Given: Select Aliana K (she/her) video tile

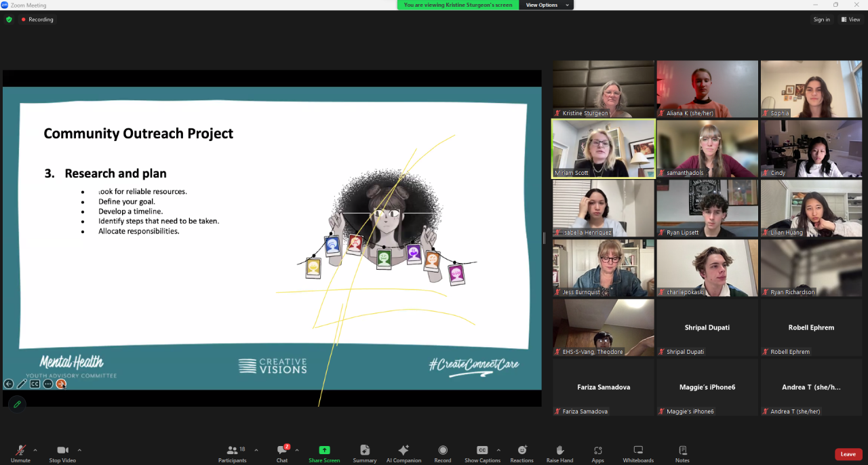Looking at the screenshot, I should coord(707,89).
